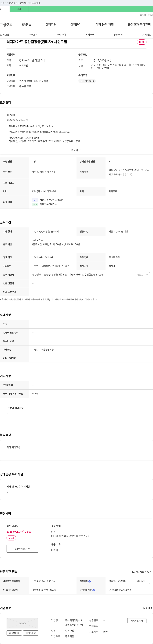Screen dimensions: 153x644
Task: Select the 지게차운전기능사 text
Action: (49, 204)
